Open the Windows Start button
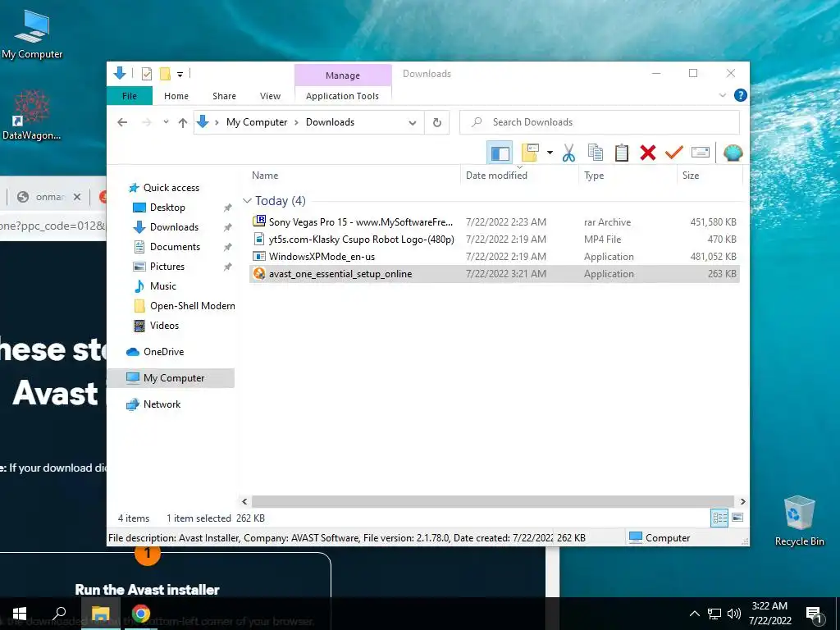The width and height of the screenshot is (840, 630). (x=20, y=614)
